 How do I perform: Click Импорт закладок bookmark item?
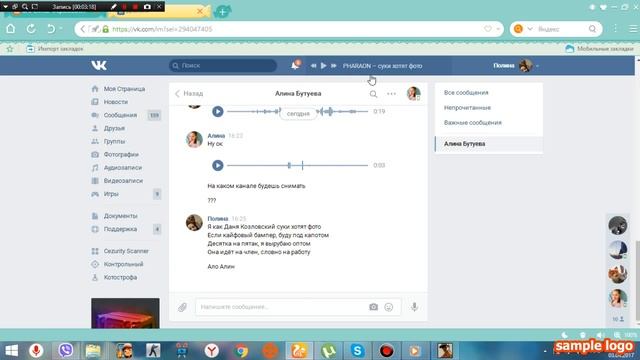coord(55,49)
